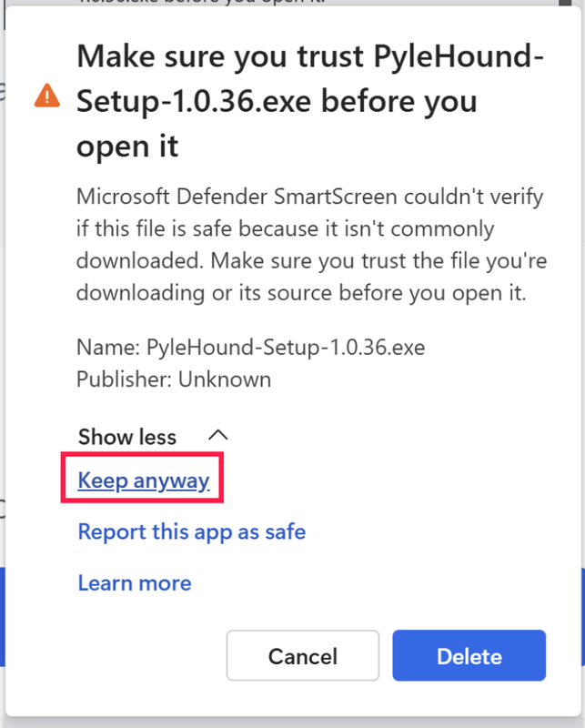Click the Keep anyway link
585x728 pixels.
(144, 480)
